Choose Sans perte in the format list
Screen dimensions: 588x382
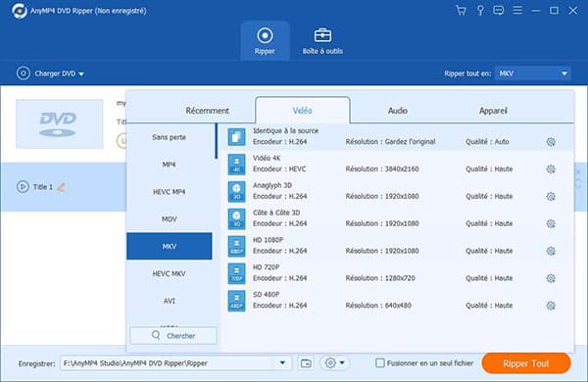click(x=170, y=137)
